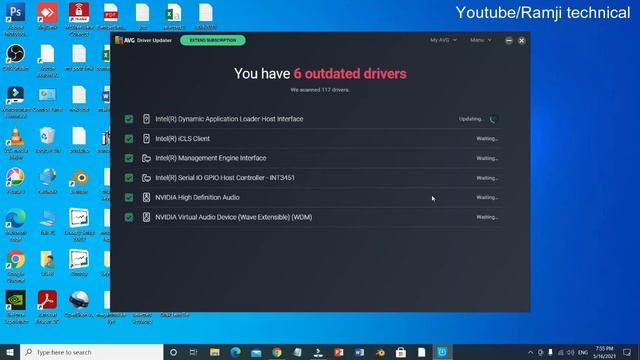Uncheck NVIDIA High Definition Audio driver
This screenshot has height=360, width=640.
[129, 197]
